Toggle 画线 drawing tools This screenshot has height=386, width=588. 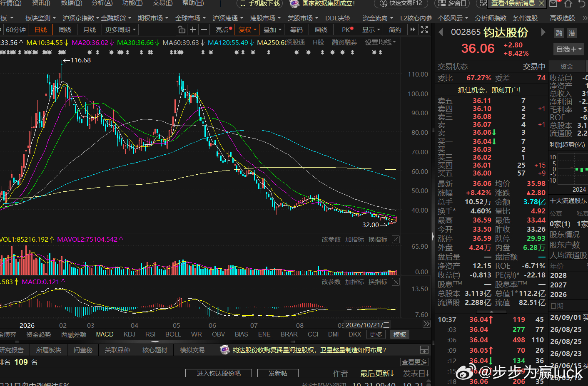(x=321, y=30)
